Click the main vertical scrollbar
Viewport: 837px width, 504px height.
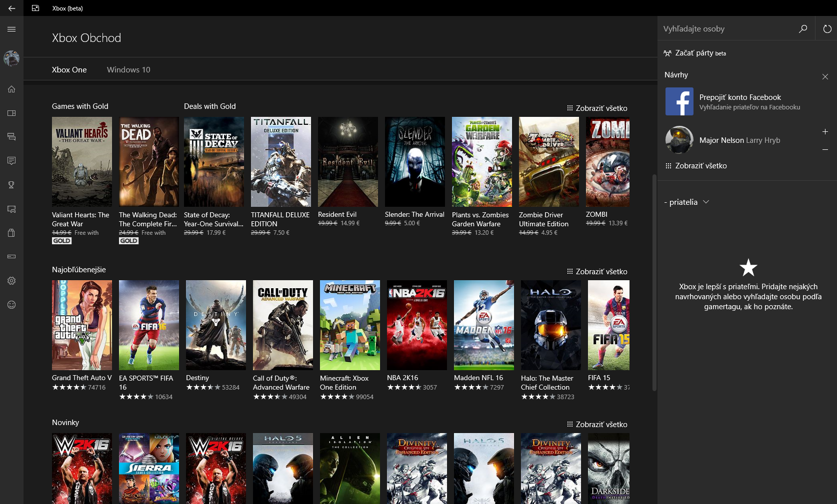coord(654,282)
